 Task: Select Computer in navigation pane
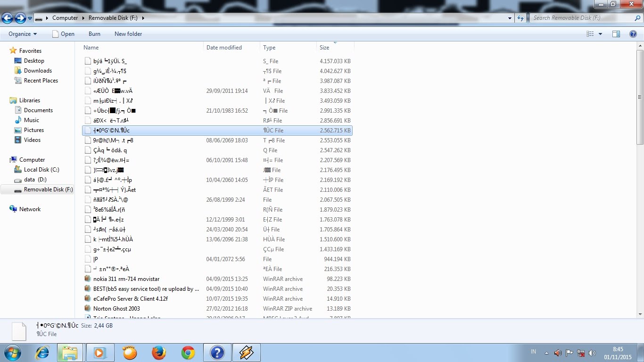(32, 160)
